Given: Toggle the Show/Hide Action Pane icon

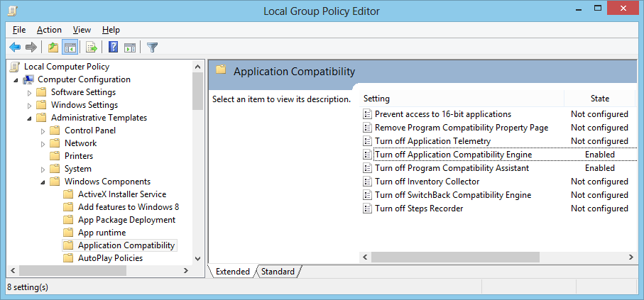Looking at the screenshot, I should (130, 48).
